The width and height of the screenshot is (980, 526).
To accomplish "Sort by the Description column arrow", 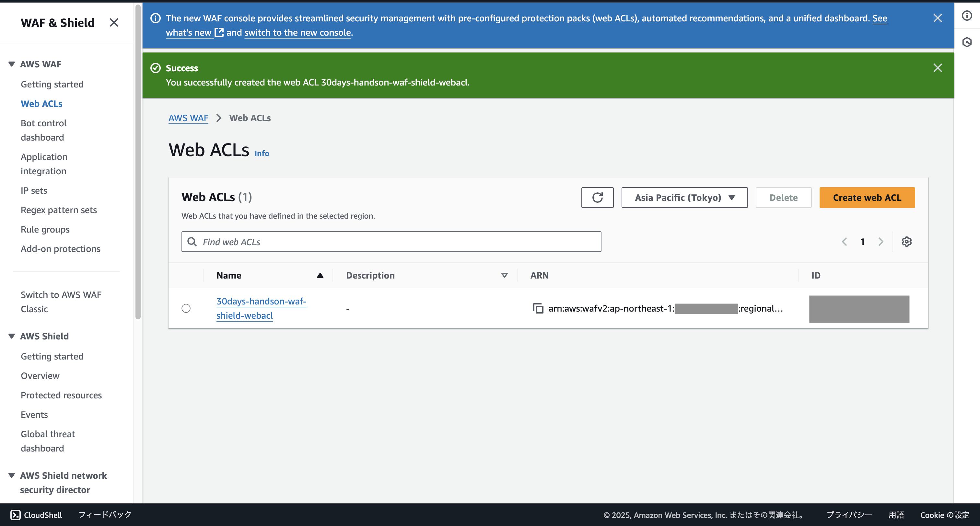I will [504, 275].
